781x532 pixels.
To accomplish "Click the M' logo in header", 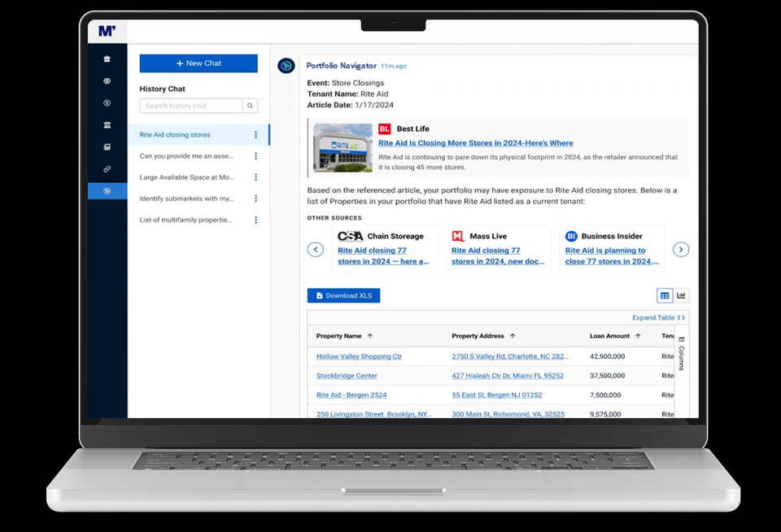I will pos(107,31).
